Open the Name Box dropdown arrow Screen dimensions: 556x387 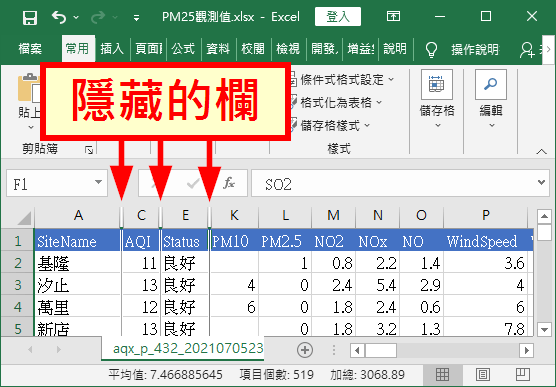click(98, 182)
